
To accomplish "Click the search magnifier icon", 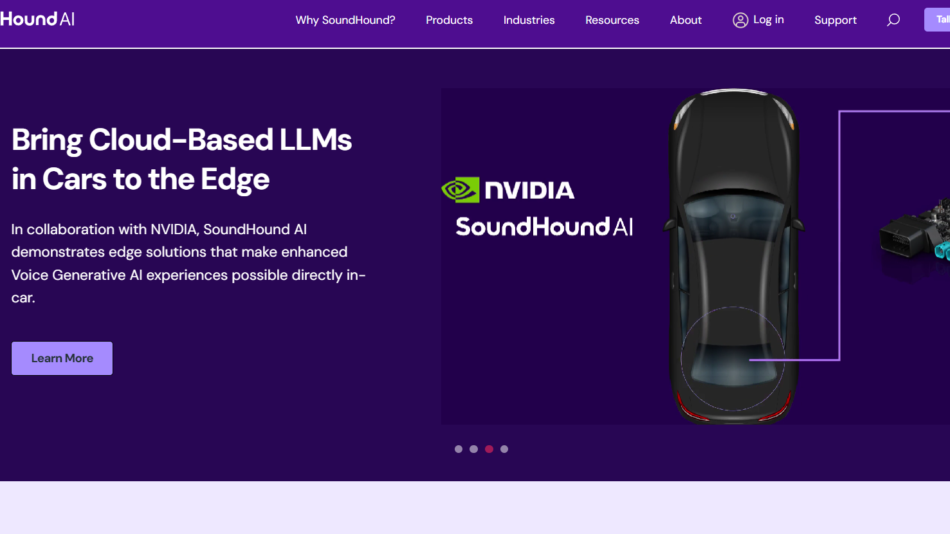I will point(893,20).
